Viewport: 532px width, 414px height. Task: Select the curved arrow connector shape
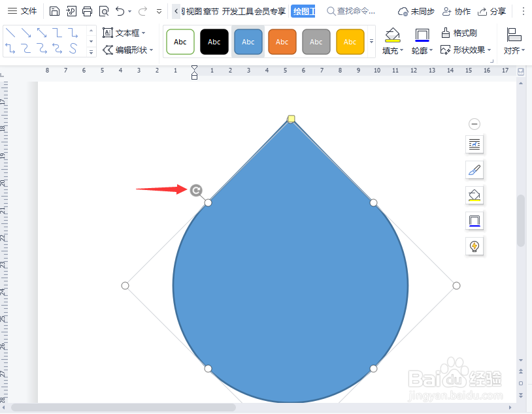[42, 48]
